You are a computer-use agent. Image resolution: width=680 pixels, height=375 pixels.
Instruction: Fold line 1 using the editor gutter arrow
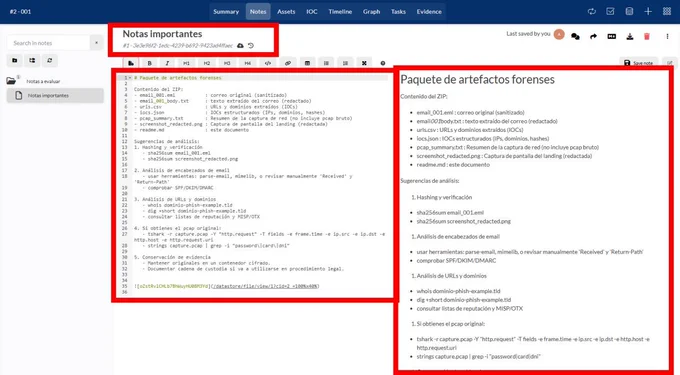pyautogui.click(x=129, y=78)
